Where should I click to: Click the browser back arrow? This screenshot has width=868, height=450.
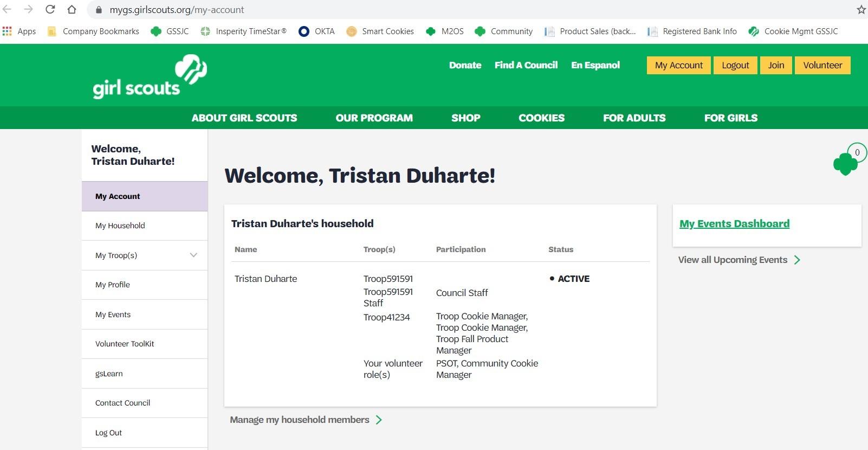pos(7,9)
